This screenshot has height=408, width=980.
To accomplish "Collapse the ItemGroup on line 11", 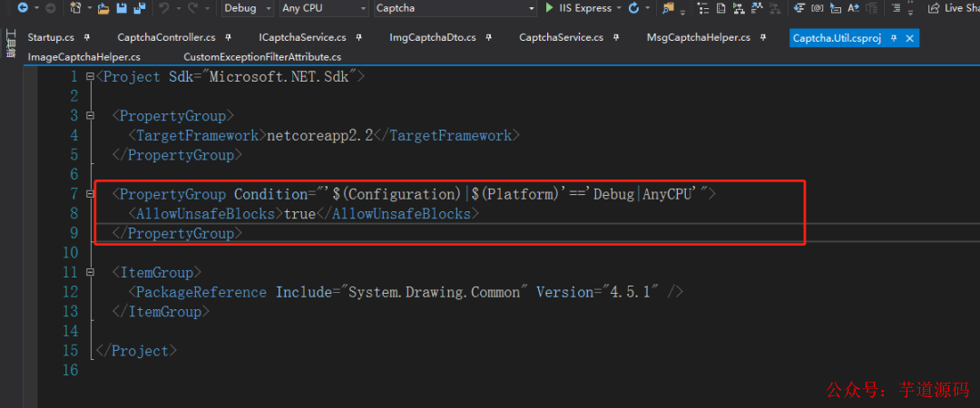I will [x=90, y=272].
